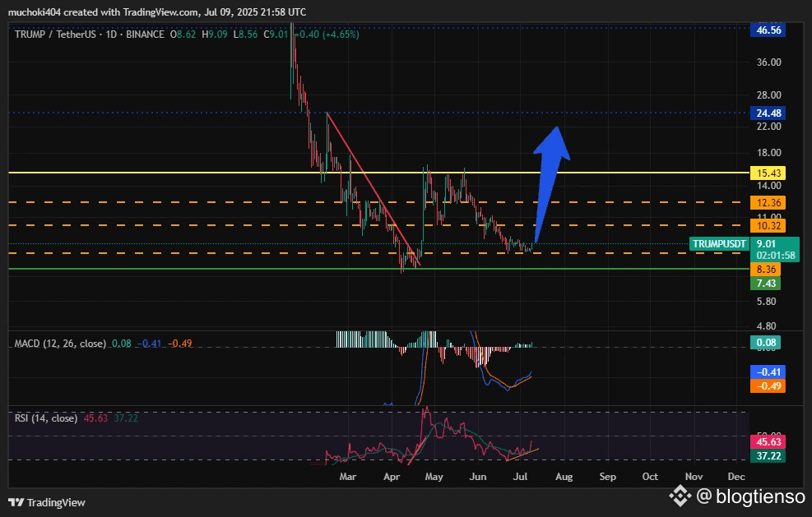The height and width of the screenshot is (517, 812).
Task: Click the O8.62 open value
Action: coord(183,35)
